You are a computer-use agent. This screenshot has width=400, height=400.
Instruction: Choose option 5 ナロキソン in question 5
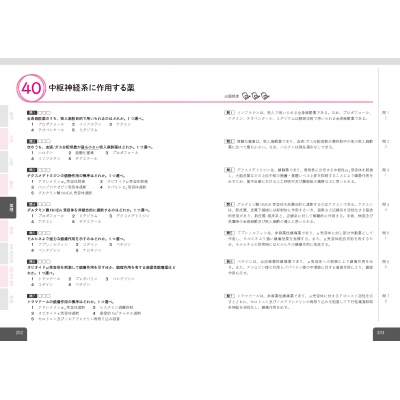click(88, 250)
